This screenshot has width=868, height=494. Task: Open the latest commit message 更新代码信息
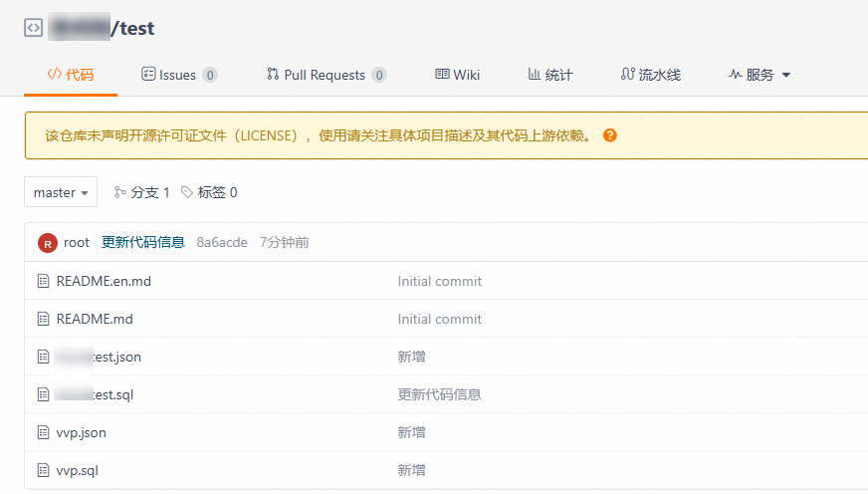tap(142, 243)
